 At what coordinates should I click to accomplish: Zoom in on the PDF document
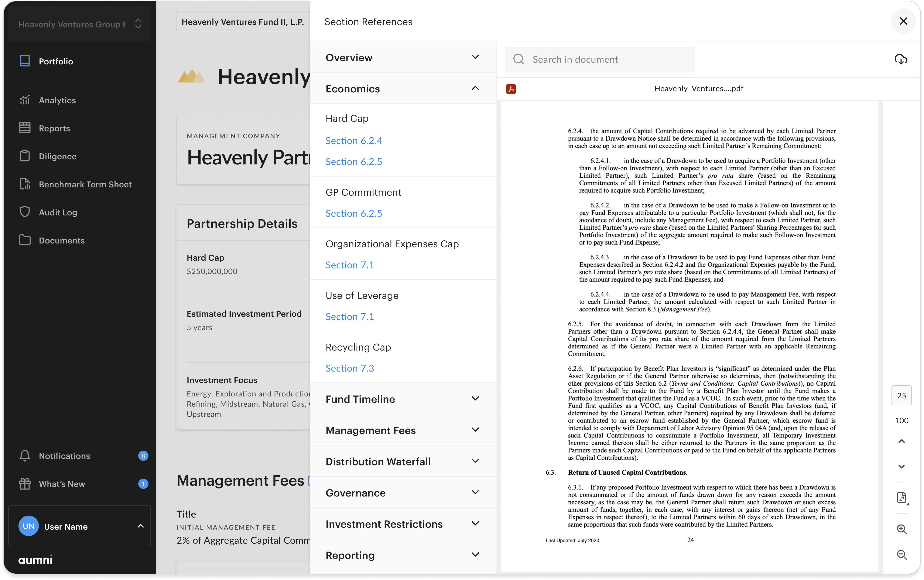[901, 529]
